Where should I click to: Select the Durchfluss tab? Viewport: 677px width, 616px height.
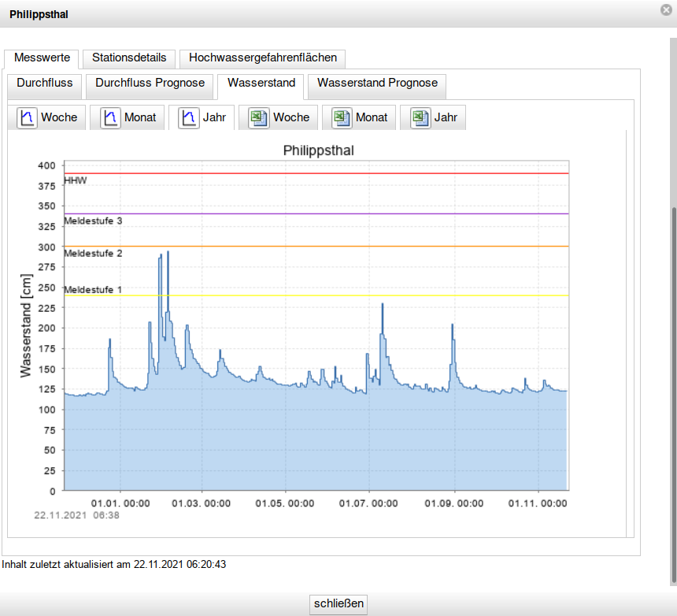point(45,83)
